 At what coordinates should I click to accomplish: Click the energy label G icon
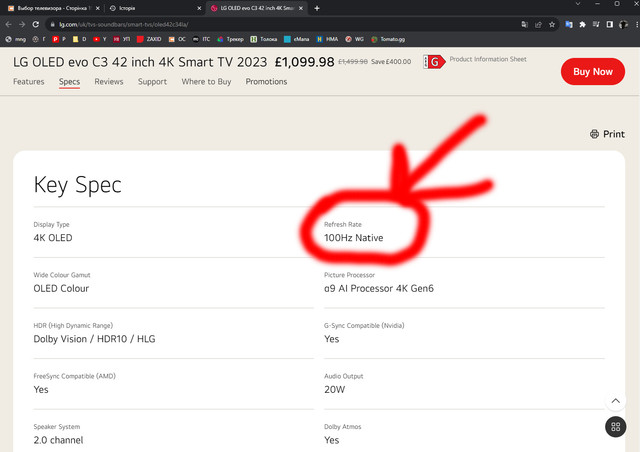coord(434,62)
